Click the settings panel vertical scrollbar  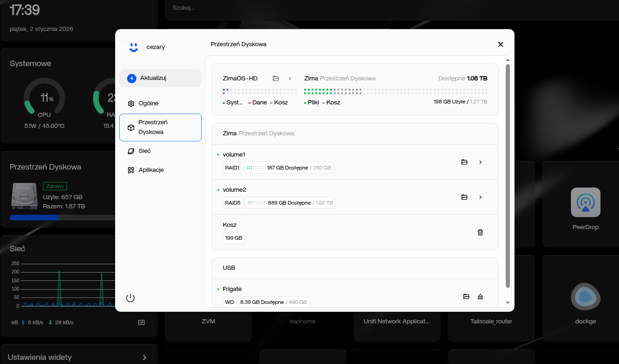[x=508, y=176]
